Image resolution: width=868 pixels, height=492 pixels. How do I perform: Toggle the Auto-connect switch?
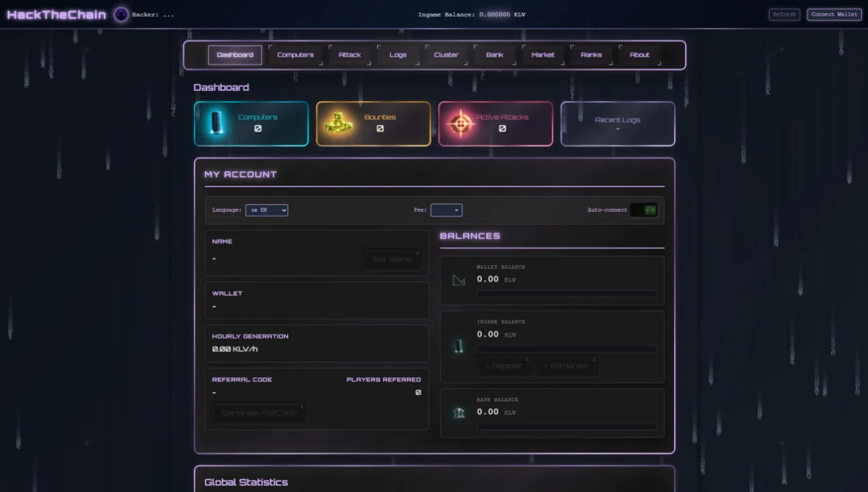point(645,210)
